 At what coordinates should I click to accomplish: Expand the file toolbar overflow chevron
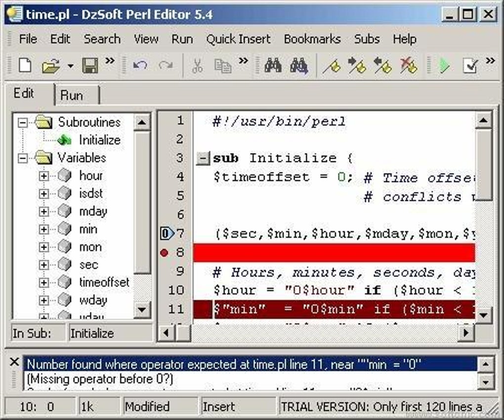(110, 60)
